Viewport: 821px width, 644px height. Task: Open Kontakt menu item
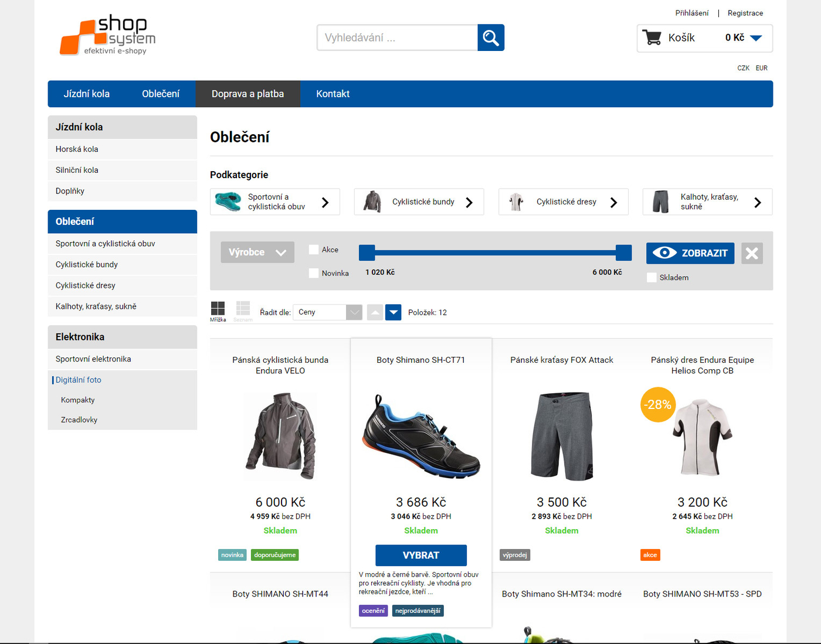tap(333, 94)
